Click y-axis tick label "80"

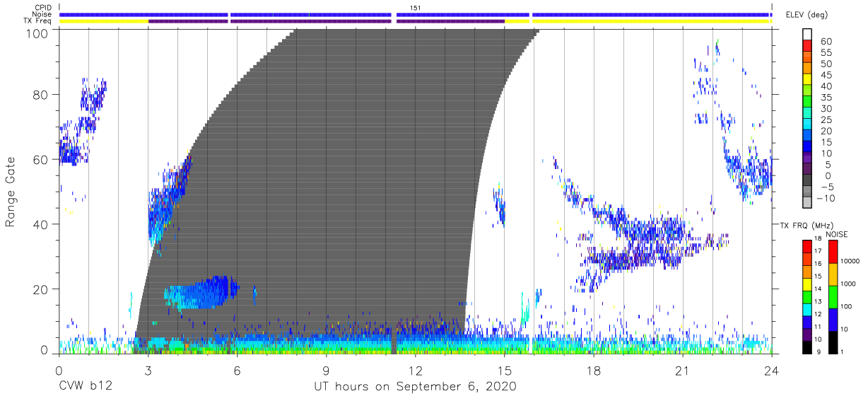click(41, 95)
